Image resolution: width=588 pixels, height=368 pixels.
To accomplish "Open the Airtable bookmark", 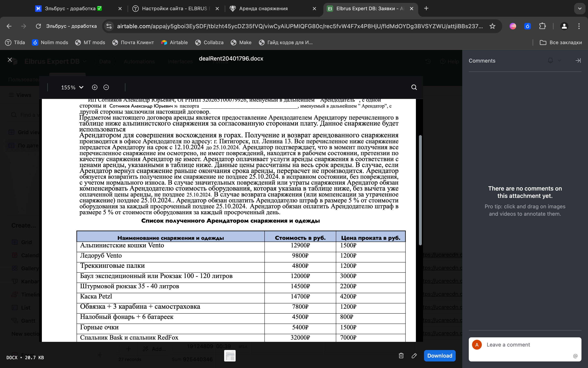I will point(174,42).
